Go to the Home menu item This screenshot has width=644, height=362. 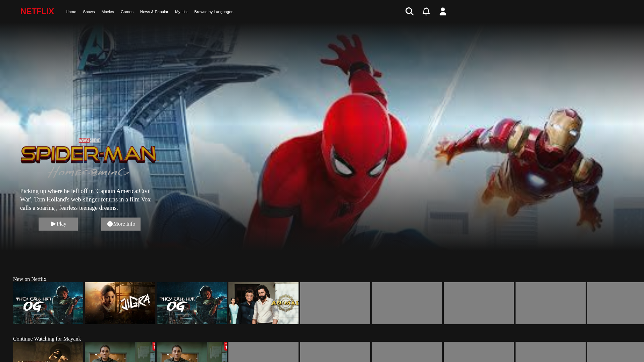71,12
